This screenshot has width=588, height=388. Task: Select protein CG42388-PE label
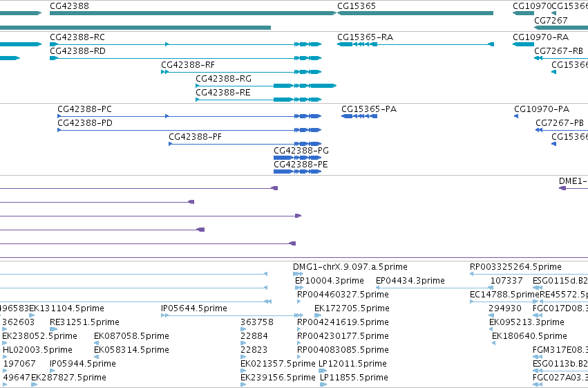click(301, 165)
